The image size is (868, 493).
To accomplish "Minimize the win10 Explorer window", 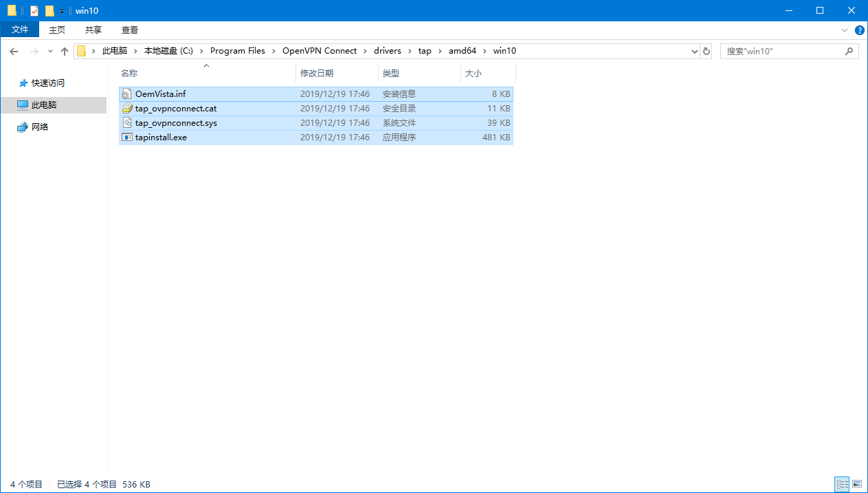I will tap(788, 10).
